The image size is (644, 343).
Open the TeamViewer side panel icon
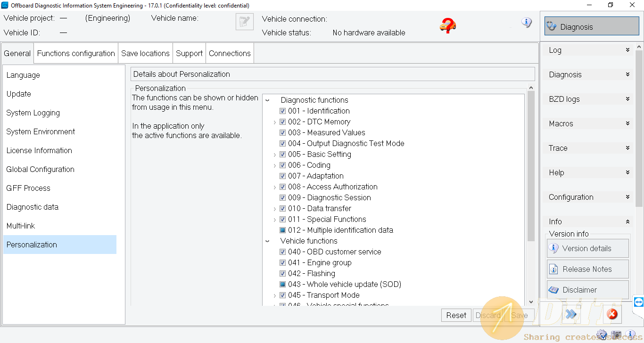[638, 302]
